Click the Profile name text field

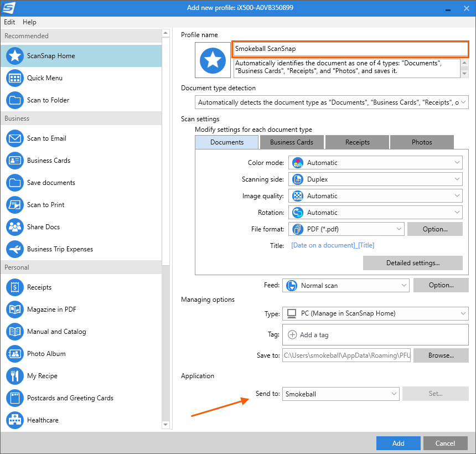coord(350,49)
